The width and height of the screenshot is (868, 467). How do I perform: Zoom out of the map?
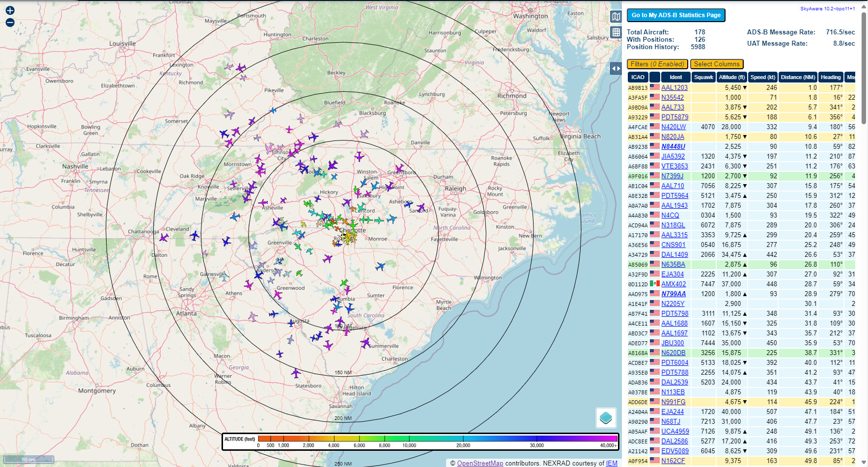click(x=10, y=23)
